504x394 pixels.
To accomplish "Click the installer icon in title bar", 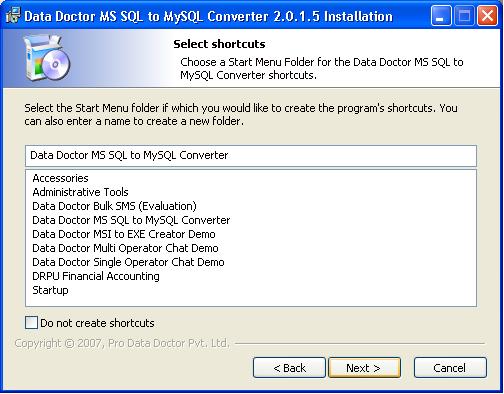I will tap(13, 15).
